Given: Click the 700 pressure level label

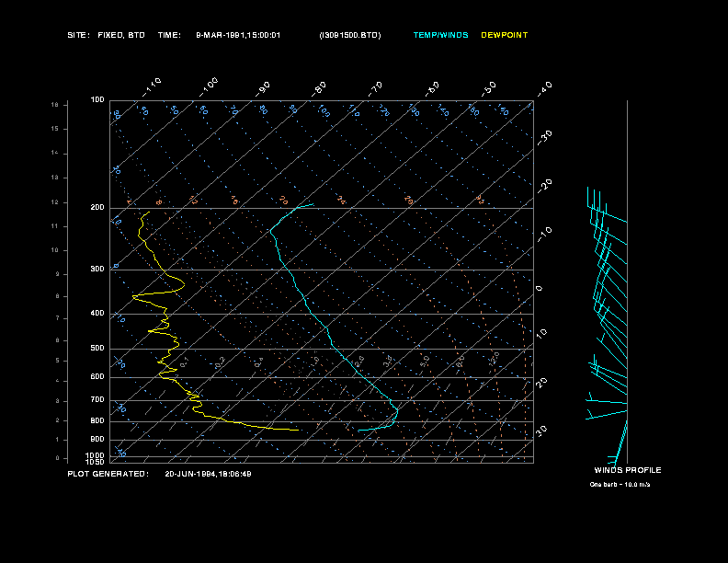Looking at the screenshot, I should (x=97, y=399).
